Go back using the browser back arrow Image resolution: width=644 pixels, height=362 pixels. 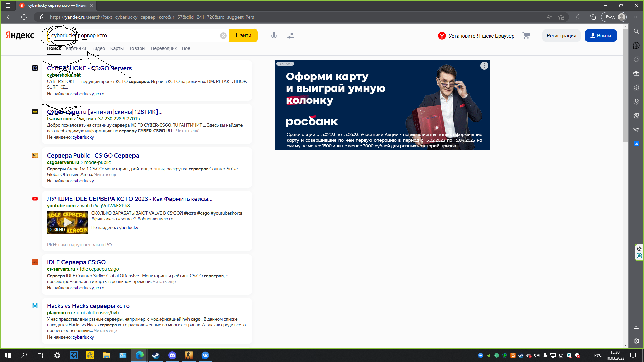[x=9, y=17]
